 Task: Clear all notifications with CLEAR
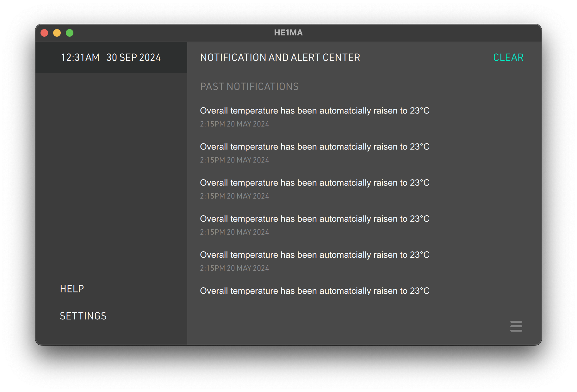pyautogui.click(x=508, y=58)
